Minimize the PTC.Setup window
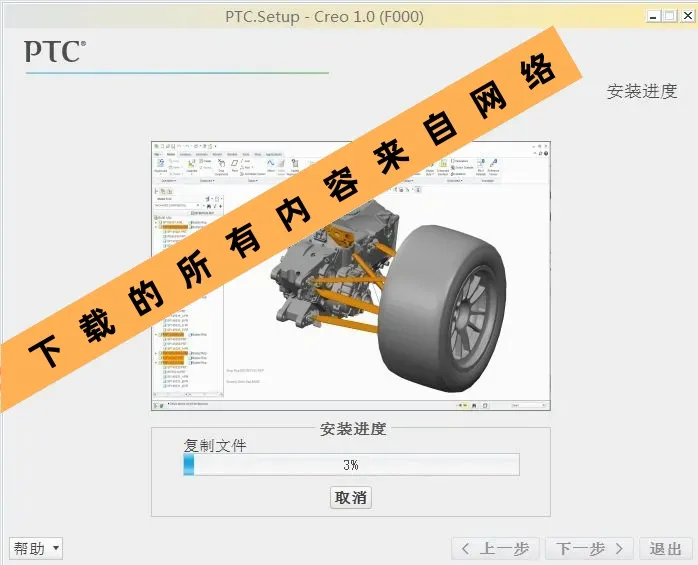Screen dimensions: 698x565 pos(653,16)
